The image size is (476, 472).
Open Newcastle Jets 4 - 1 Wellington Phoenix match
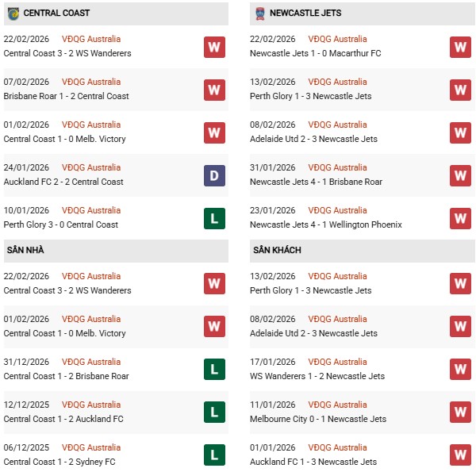point(327,224)
